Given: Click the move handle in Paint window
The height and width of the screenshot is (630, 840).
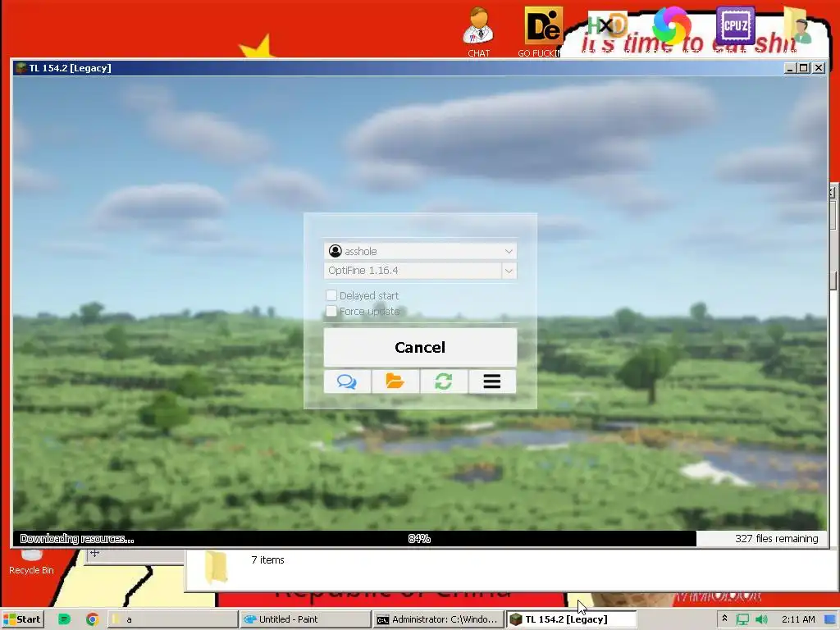Looking at the screenshot, I should point(94,553).
